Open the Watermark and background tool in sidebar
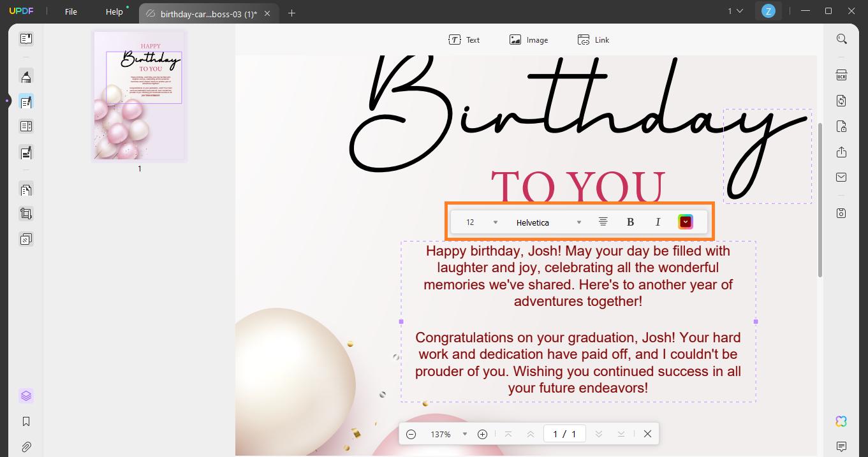The image size is (868, 457). tap(26, 239)
